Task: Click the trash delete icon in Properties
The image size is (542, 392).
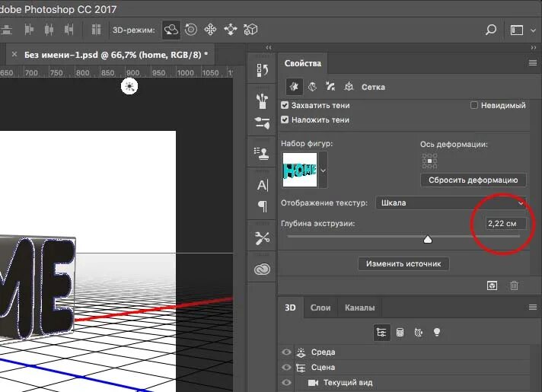Action: pyautogui.click(x=514, y=285)
